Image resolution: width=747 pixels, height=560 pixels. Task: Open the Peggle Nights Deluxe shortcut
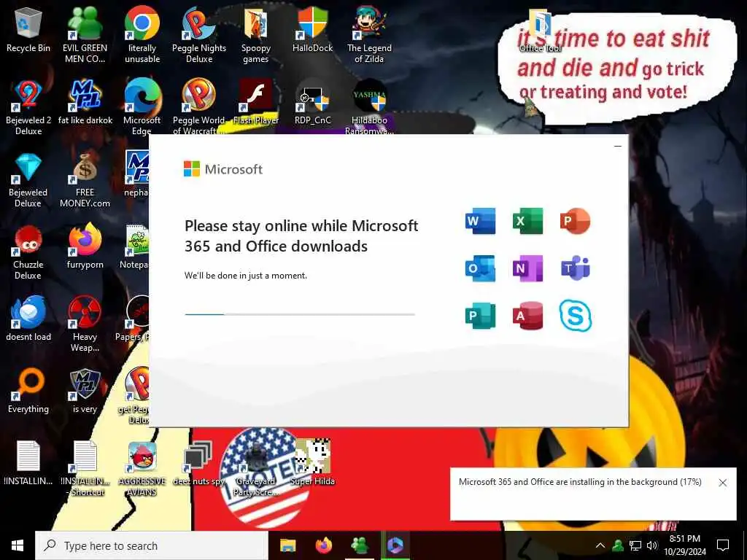coord(199,35)
